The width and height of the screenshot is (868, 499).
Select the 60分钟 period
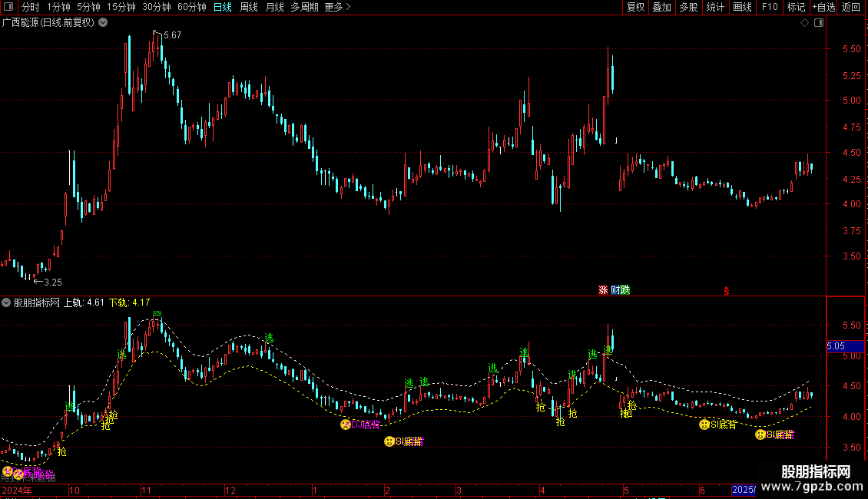(x=192, y=7)
